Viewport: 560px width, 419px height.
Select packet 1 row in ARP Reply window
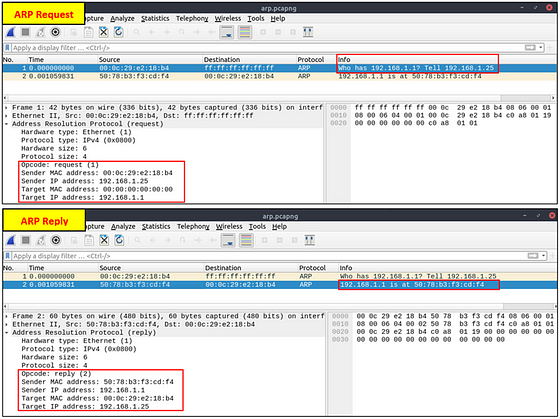tap(280, 276)
